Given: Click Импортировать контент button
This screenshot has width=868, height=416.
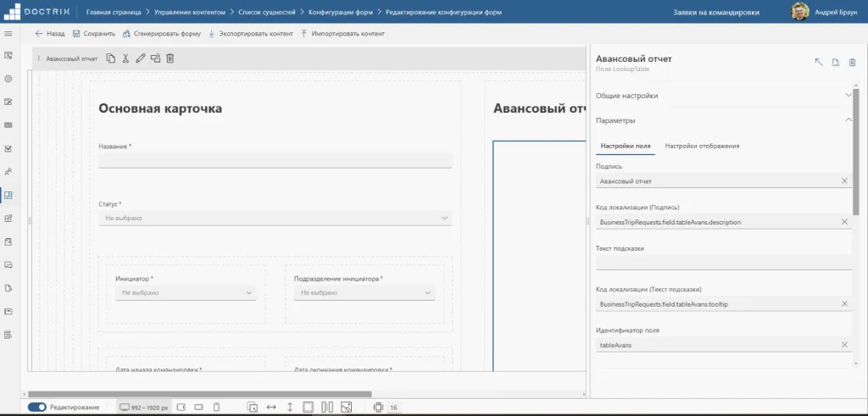Looking at the screenshot, I should (342, 34).
